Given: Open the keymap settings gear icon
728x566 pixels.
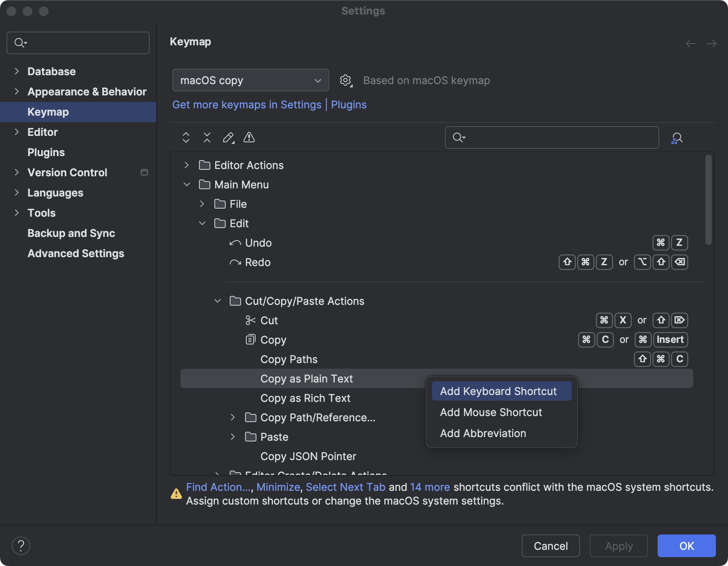Looking at the screenshot, I should 346,80.
